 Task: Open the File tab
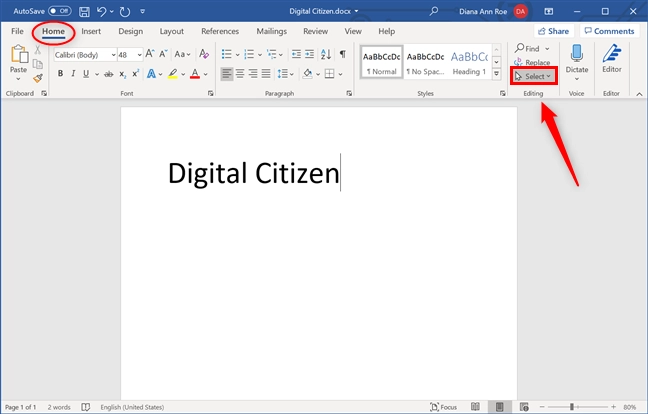tap(17, 31)
